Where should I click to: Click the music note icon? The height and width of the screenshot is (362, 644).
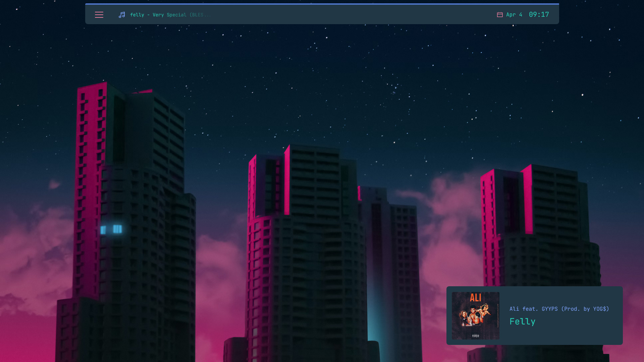coord(122,15)
